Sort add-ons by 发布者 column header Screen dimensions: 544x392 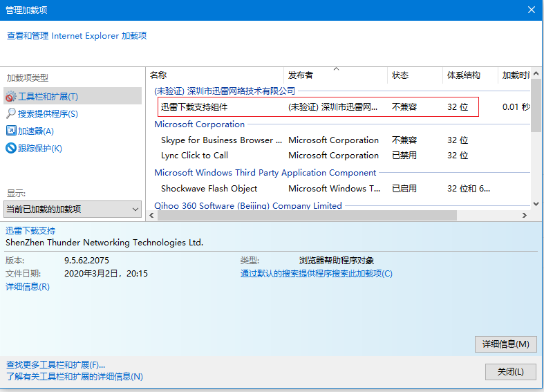pos(335,75)
